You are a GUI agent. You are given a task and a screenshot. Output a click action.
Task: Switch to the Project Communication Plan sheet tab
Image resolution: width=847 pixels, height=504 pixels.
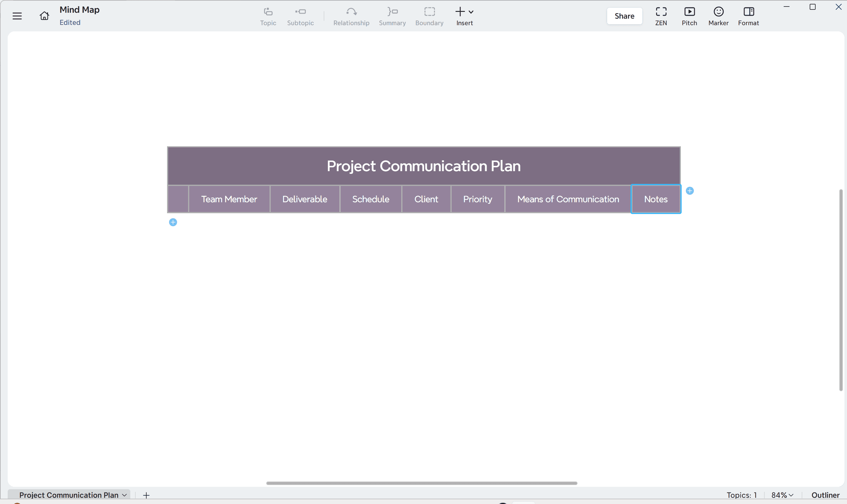point(68,495)
